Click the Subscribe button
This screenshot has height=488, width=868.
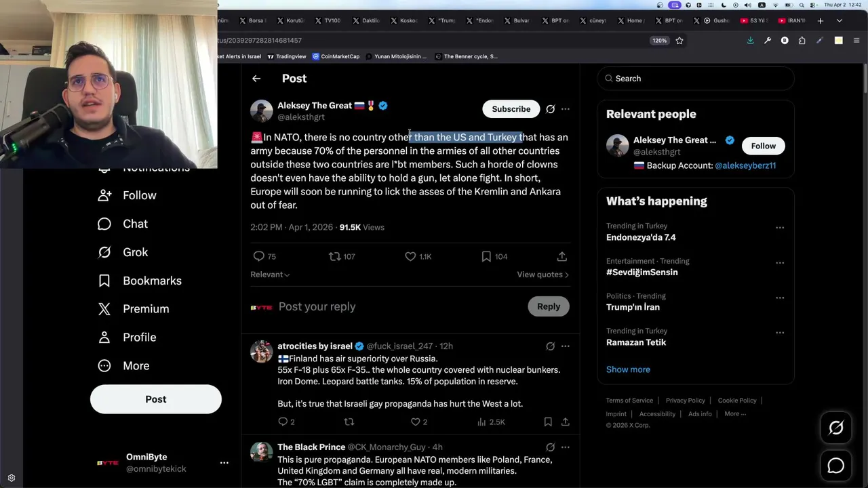511,109
